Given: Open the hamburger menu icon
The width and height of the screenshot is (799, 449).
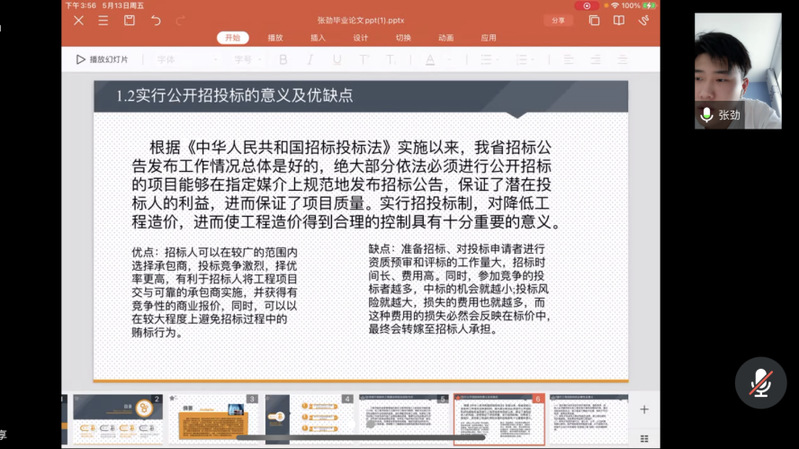Looking at the screenshot, I should 103,20.
